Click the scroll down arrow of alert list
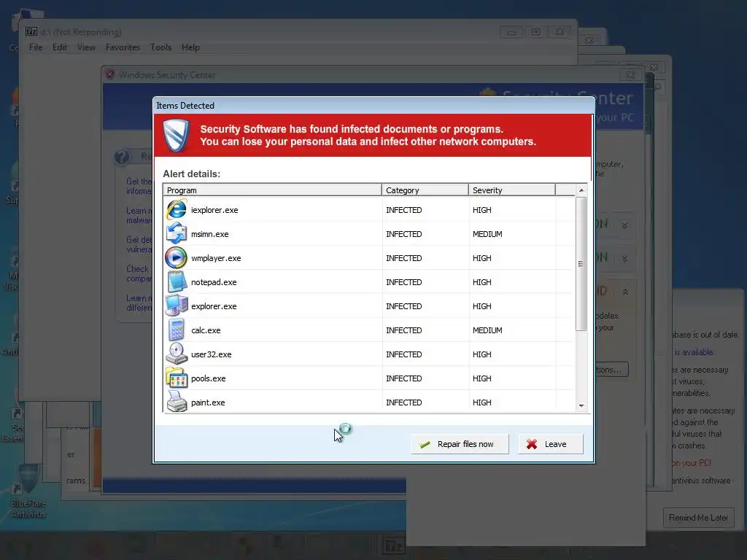 click(x=581, y=405)
